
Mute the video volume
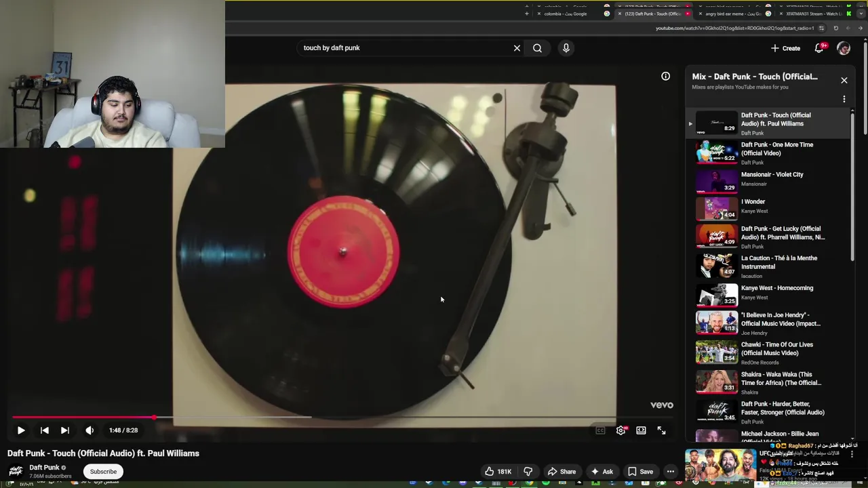click(x=90, y=430)
